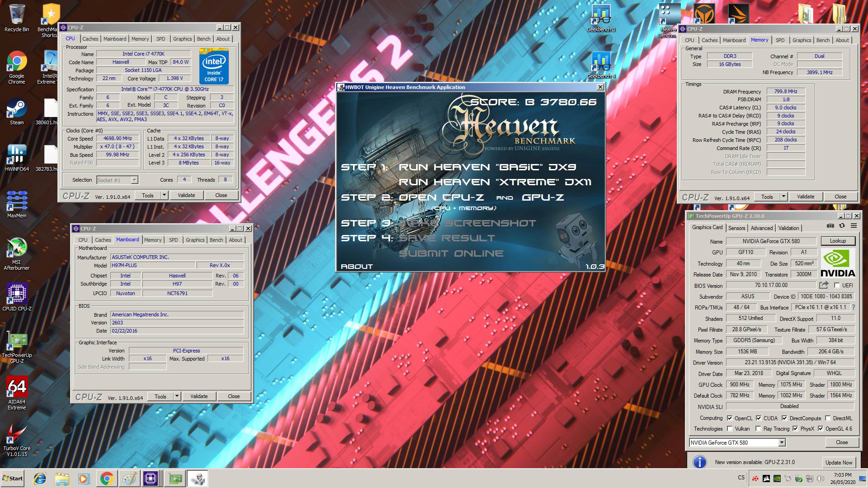Toggle the DirectCompute checkbox
The width and height of the screenshot is (868, 488).
[784, 418]
